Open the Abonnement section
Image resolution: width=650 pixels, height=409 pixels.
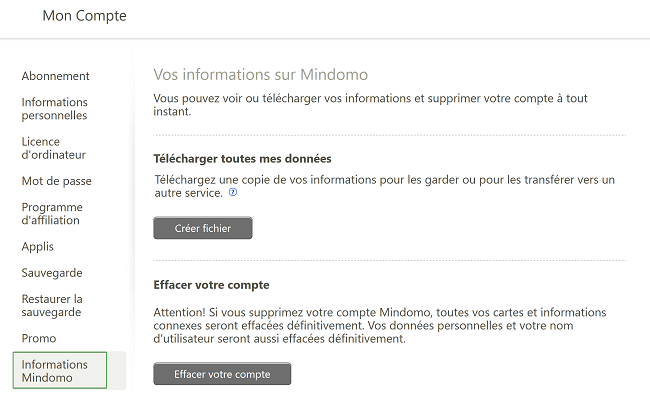click(56, 76)
